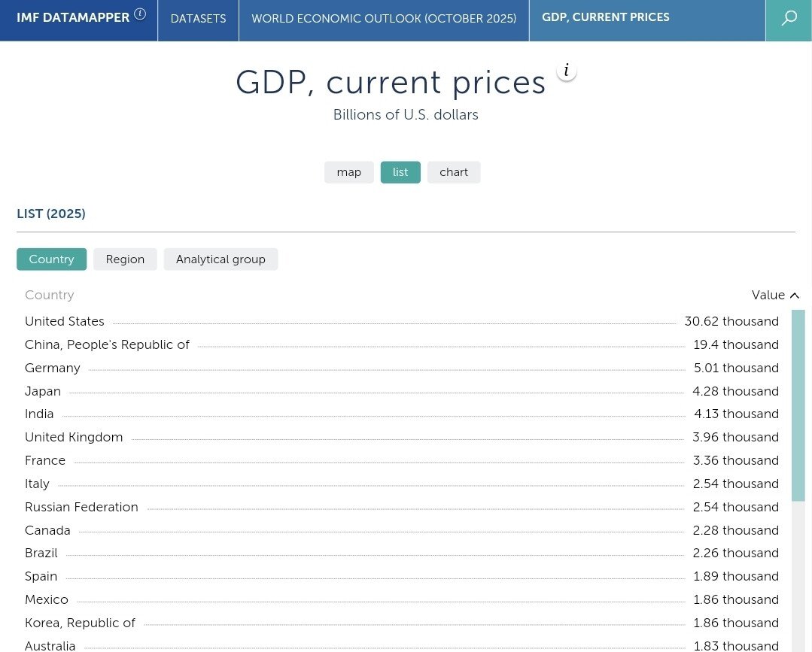
Task: Switch to the map view
Action: click(348, 172)
